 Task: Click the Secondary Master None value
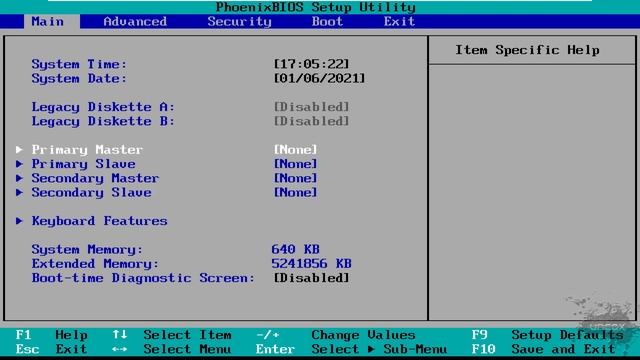pyautogui.click(x=296, y=178)
